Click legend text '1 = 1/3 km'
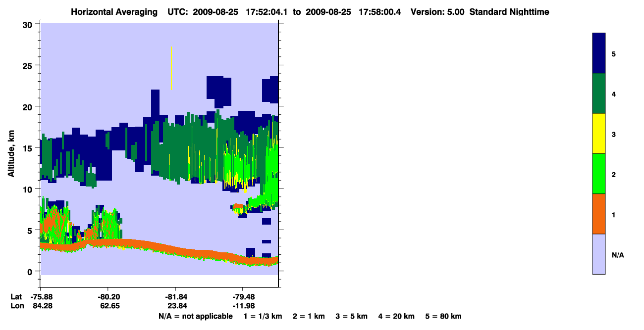644x330 pixels. coord(264,316)
